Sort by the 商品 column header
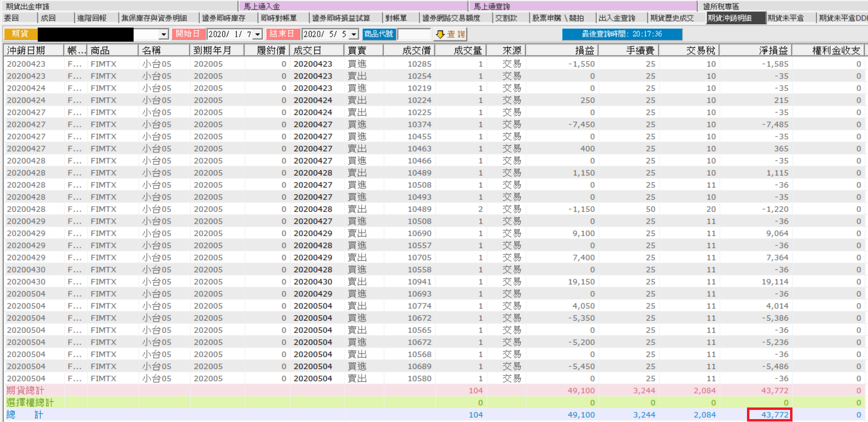The image size is (868, 422). click(x=113, y=50)
